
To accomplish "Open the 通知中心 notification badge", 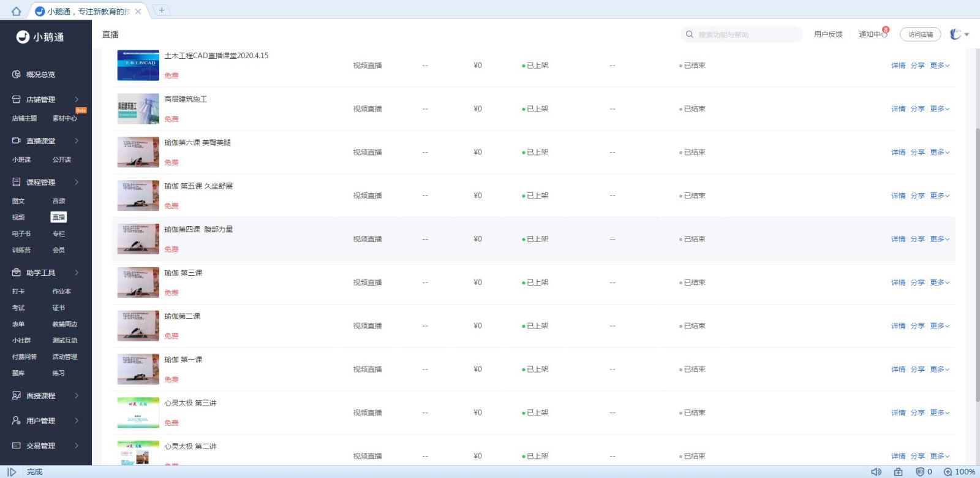I will coord(885,30).
